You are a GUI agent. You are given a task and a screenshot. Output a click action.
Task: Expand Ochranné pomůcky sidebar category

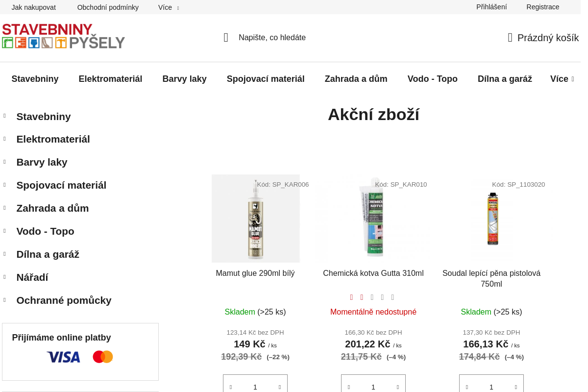tap(4, 300)
